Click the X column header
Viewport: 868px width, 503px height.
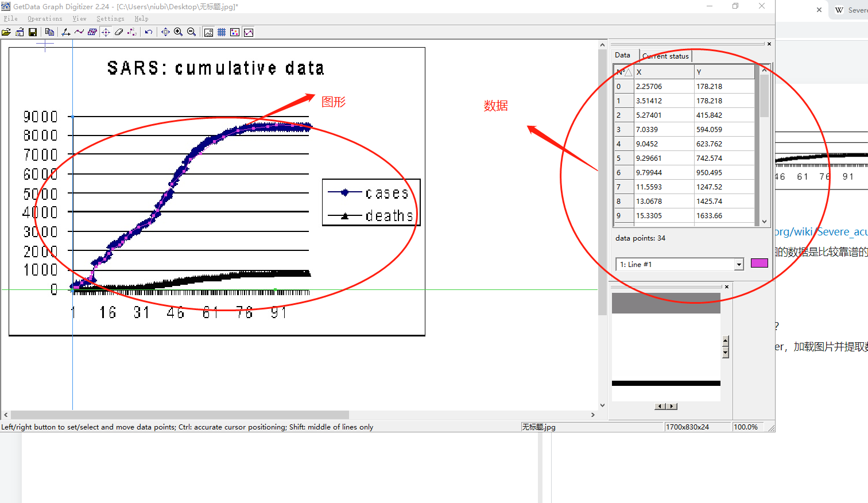(664, 72)
